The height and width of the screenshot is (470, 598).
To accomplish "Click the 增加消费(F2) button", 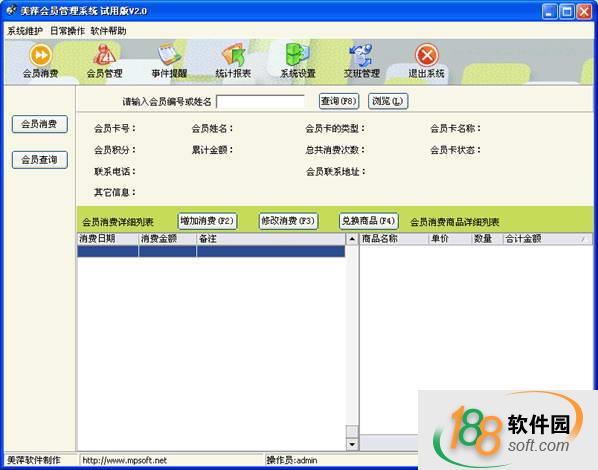I will pyautogui.click(x=207, y=221).
